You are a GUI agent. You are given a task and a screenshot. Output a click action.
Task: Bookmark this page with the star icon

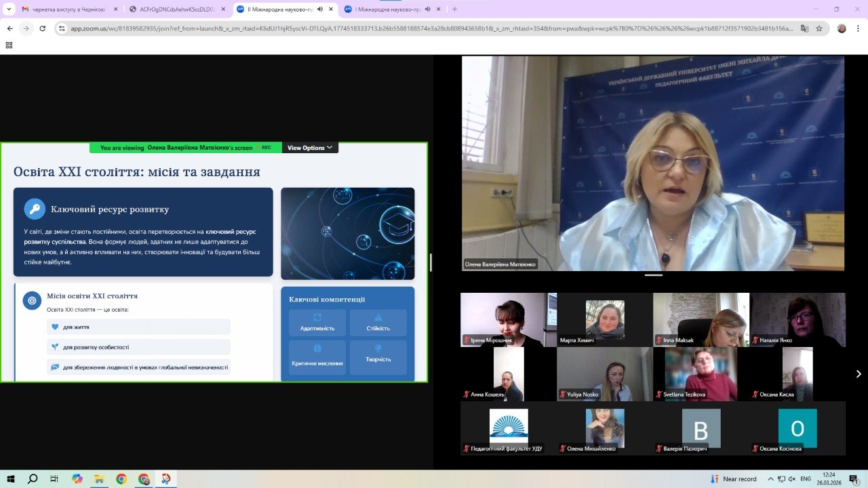click(x=819, y=28)
